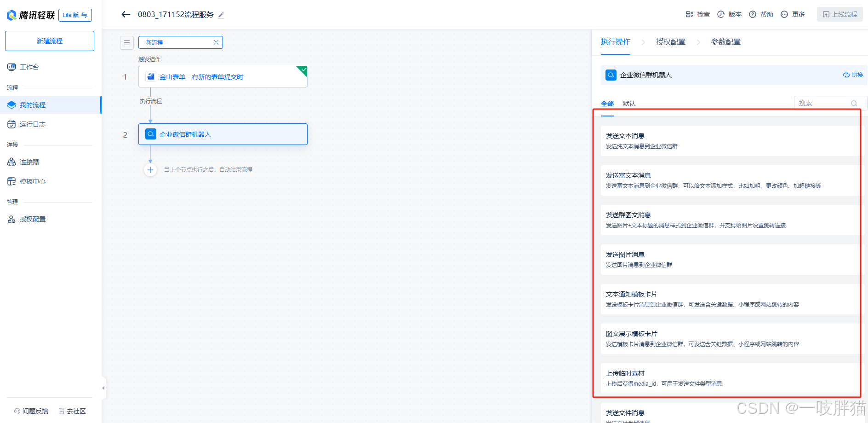
Task: Go back with the left arrow
Action: click(x=126, y=14)
